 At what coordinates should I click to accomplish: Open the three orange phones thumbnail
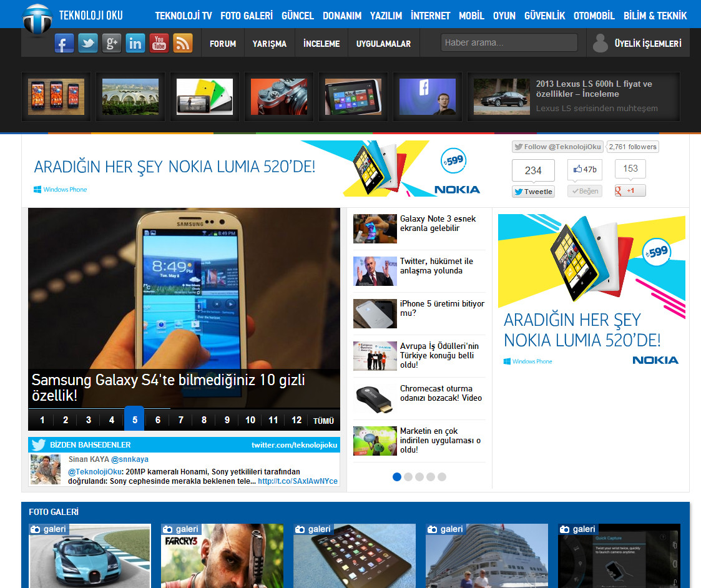56,97
